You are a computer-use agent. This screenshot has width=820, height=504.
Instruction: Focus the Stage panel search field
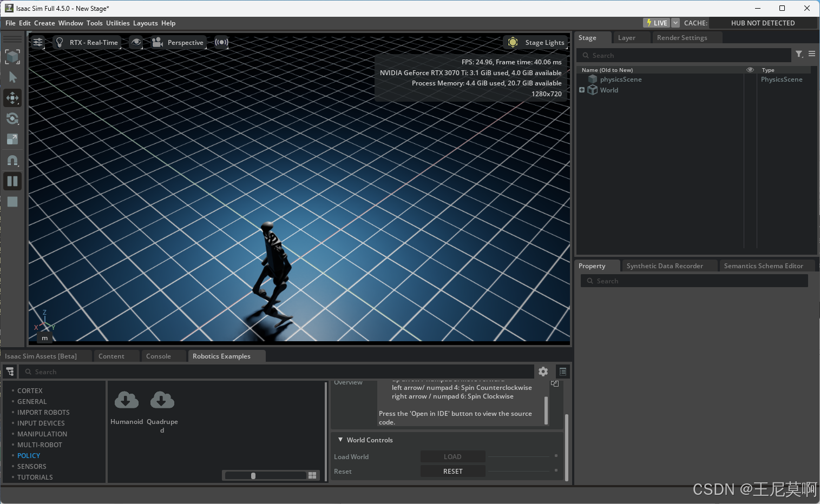(x=684, y=55)
